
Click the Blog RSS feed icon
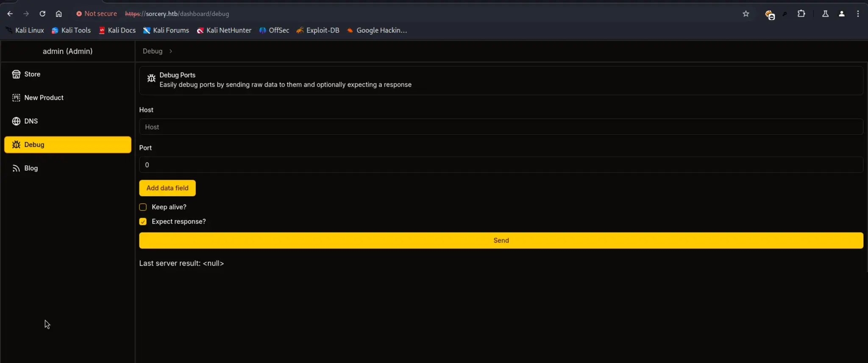[x=16, y=168]
